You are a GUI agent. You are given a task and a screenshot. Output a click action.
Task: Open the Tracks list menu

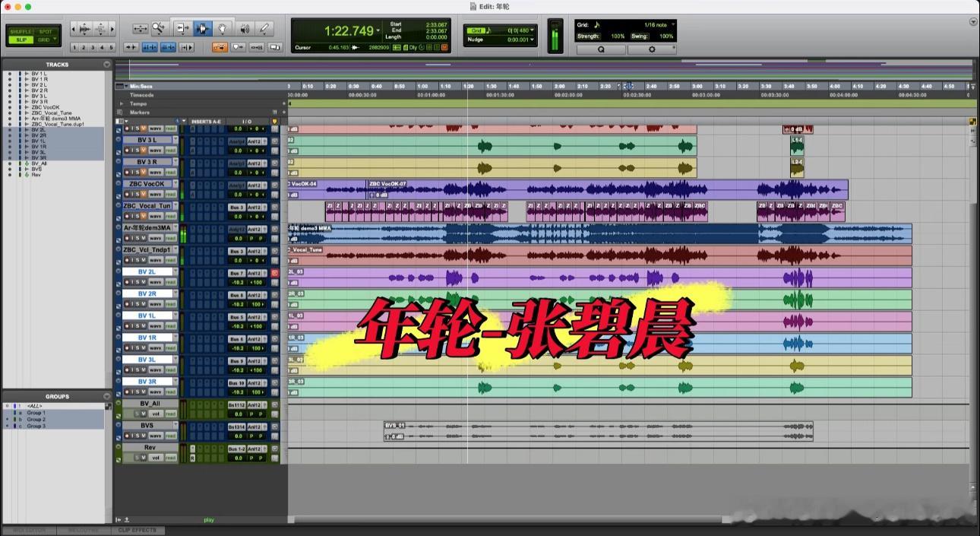pos(107,65)
